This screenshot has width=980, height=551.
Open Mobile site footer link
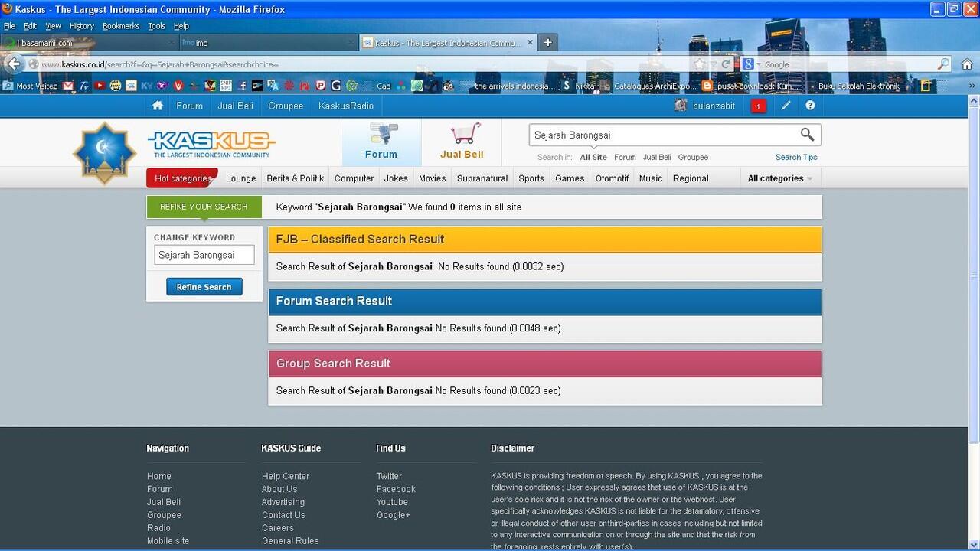click(168, 540)
